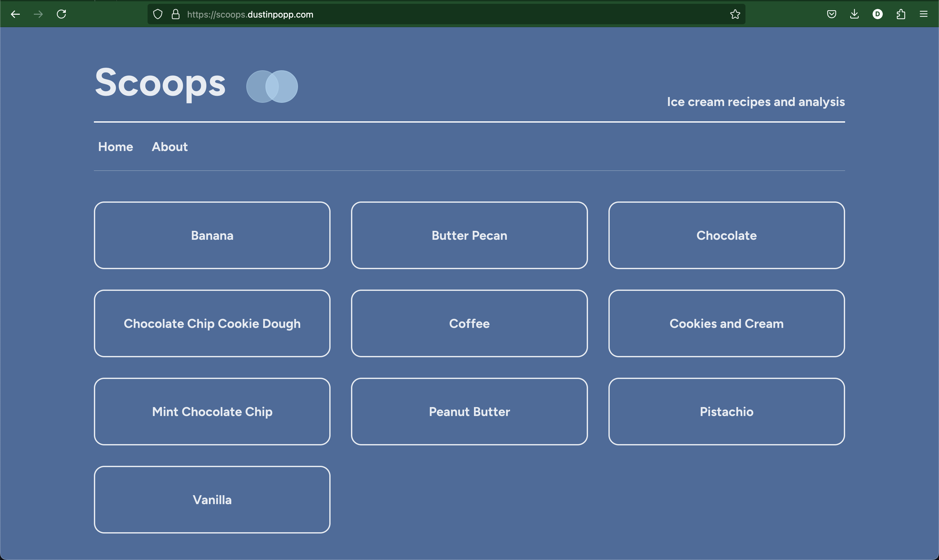
Task: Click the Scoops site title
Action: click(x=160, y=83)
